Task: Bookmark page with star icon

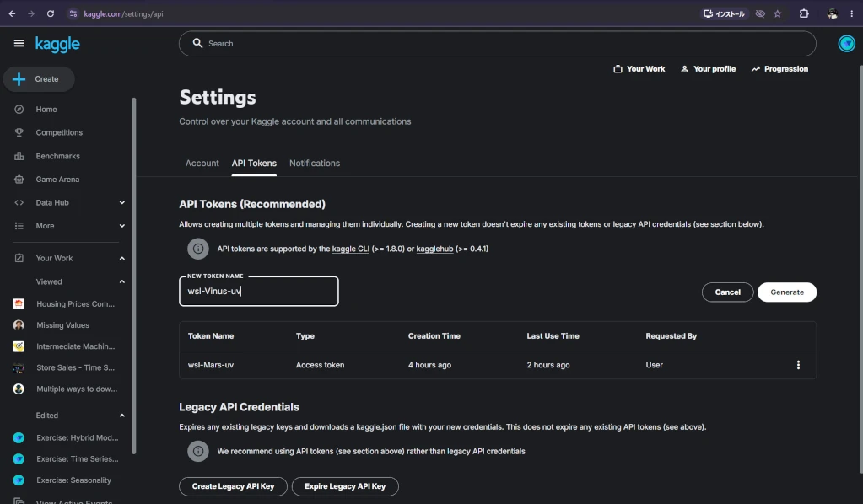Action: [778, 13]
